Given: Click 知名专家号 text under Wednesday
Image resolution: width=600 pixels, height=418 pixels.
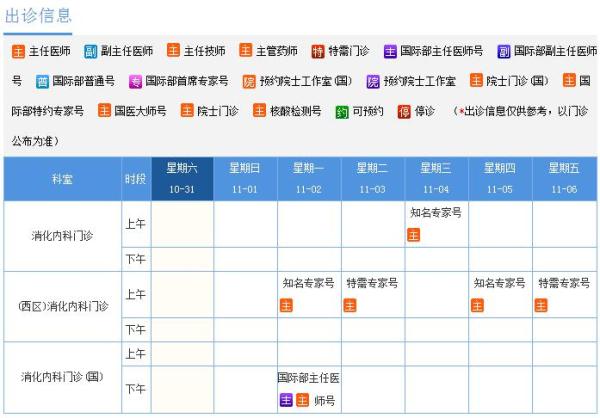Looking at the screenshot, I should 436,212.
